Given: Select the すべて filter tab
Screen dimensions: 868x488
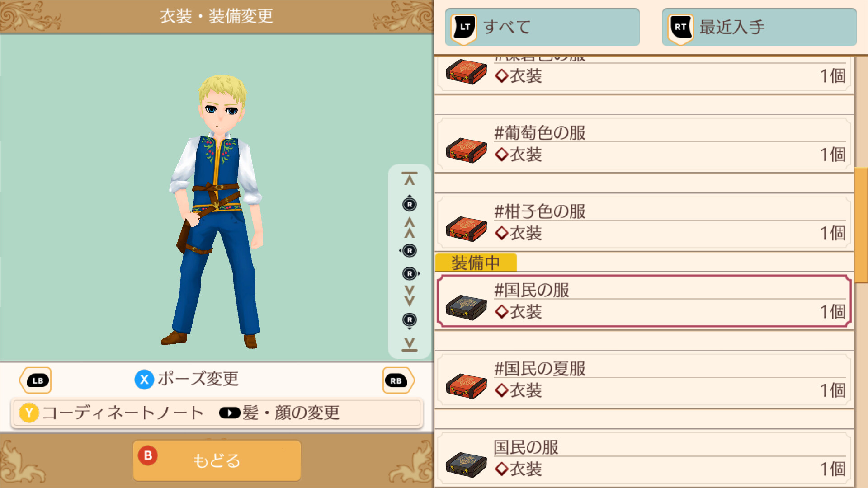Looking at the screenshot, I should click(542, 27).
